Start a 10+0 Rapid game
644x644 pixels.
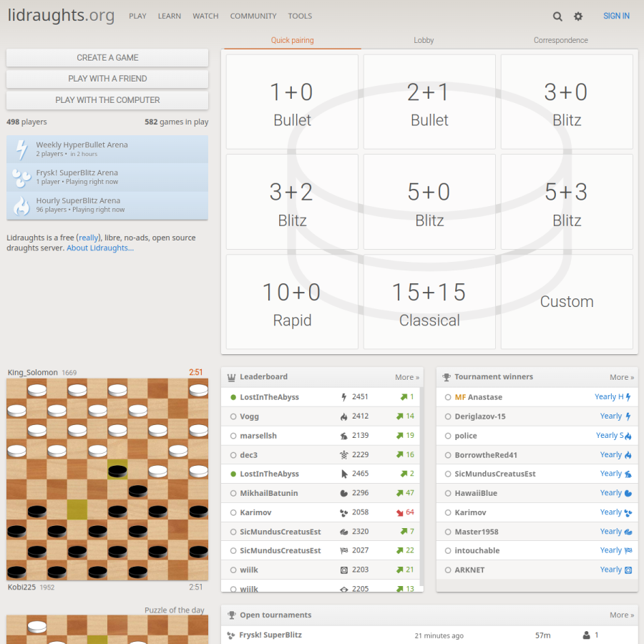tap(292, 302)
